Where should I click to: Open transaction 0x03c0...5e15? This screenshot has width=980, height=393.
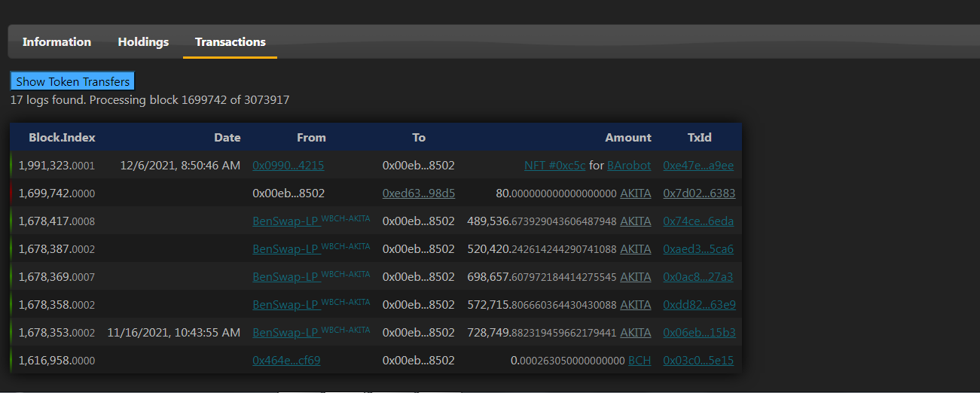coord(698,360)
